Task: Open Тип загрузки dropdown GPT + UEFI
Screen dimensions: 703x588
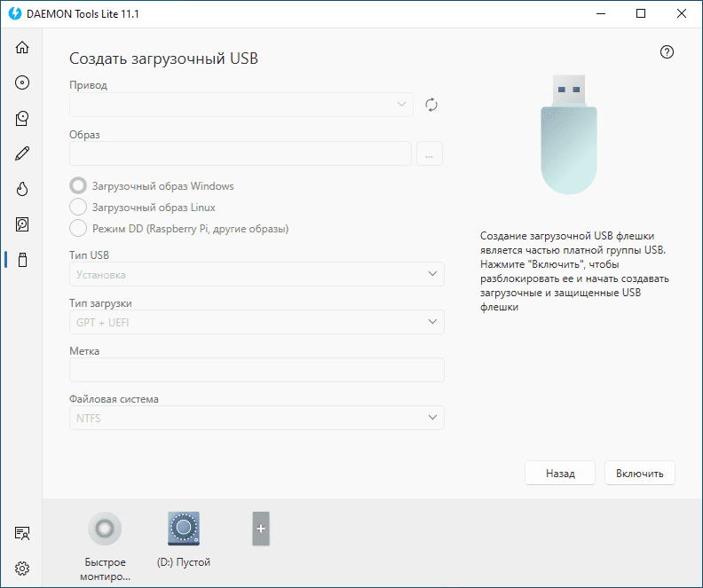Action: point(257,322)
